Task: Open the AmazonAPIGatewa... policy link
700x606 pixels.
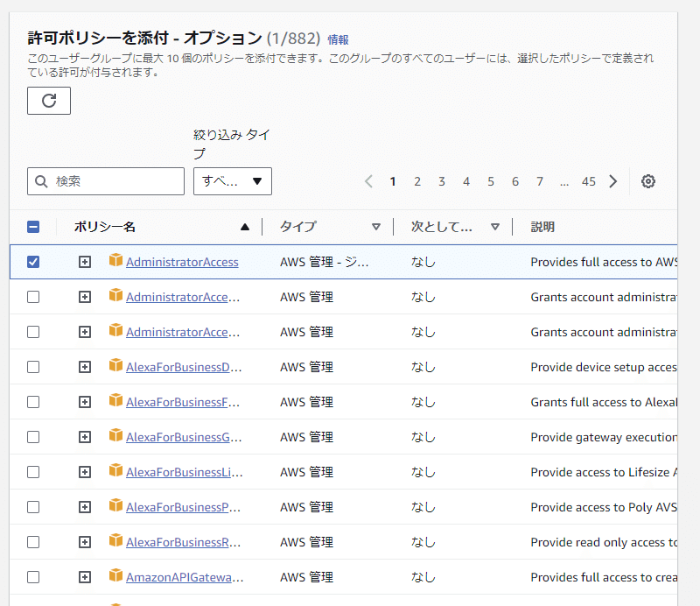Action: tap(185, 577)
